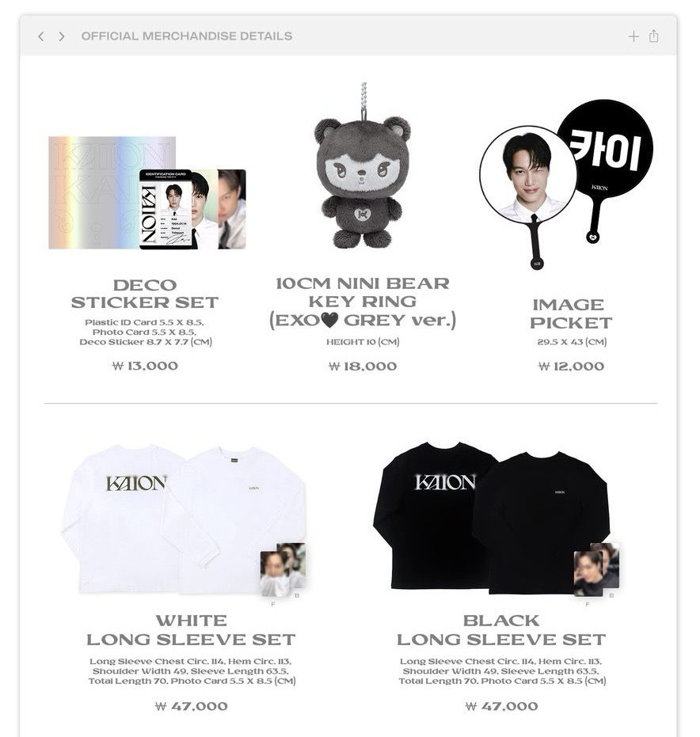Screen dimensions: 700x737
Task: Open the Black Long Sleeve Set title
Action: pyautogui.click(x=501, y=630)
